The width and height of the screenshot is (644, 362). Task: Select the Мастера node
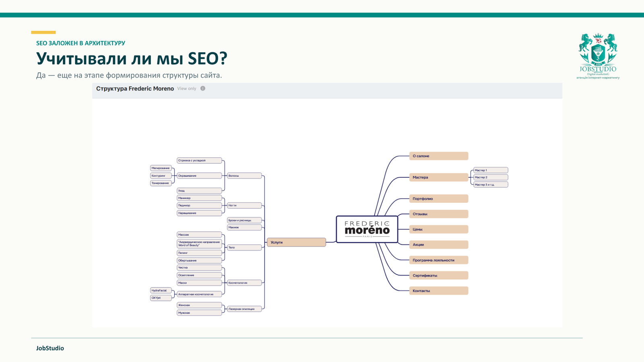pos(439,177)
